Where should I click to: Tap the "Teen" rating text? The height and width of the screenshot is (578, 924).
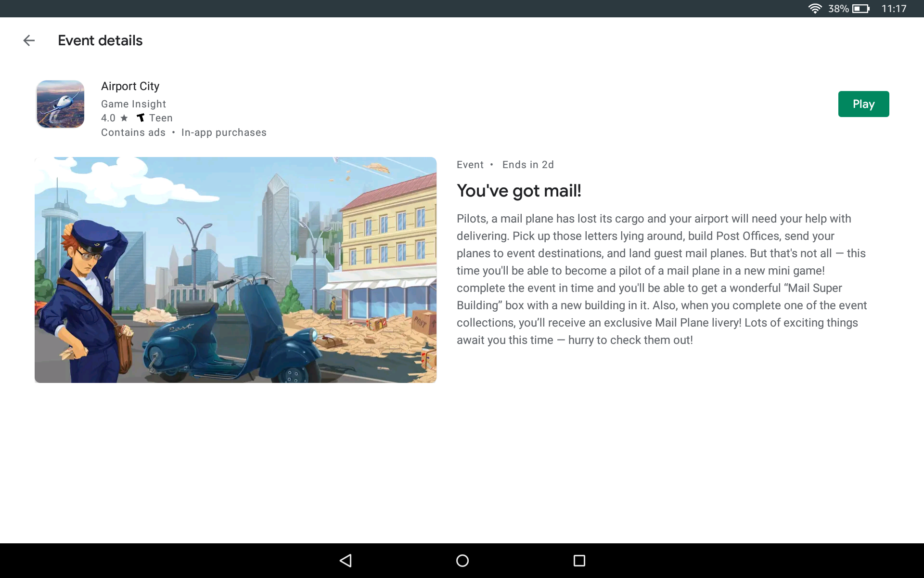(x=161, y=118)
